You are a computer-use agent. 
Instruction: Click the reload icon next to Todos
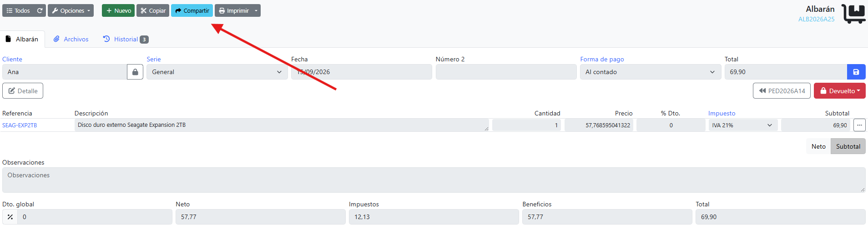point(40,10)
